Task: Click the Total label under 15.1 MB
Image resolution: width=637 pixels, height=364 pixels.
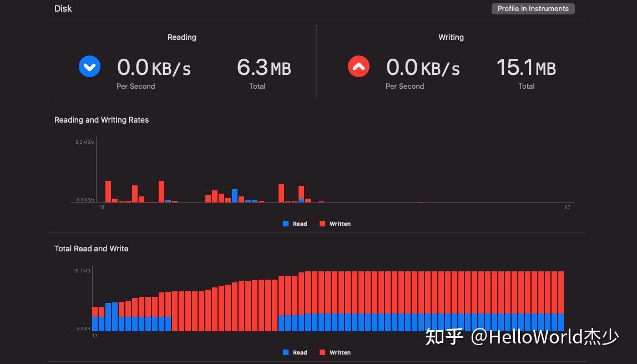Action: tap(526, 86)
